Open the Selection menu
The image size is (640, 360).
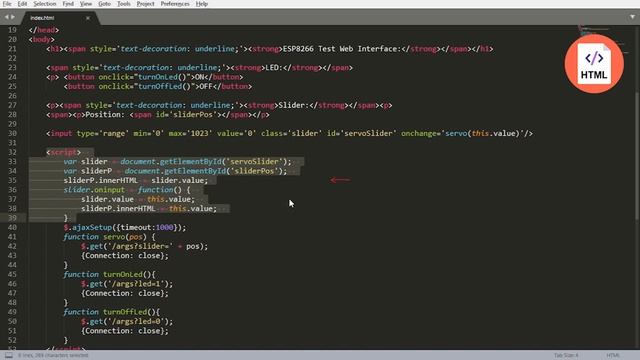tap(44, 4)
